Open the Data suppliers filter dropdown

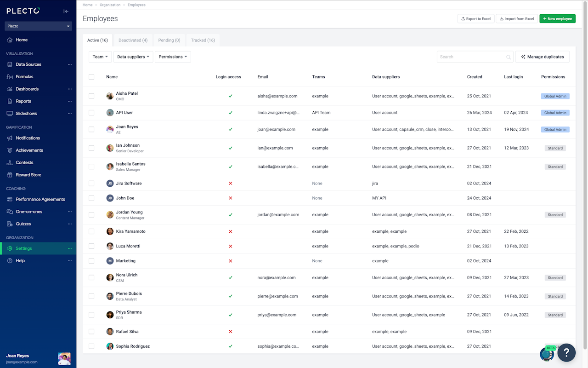[133, 57]
